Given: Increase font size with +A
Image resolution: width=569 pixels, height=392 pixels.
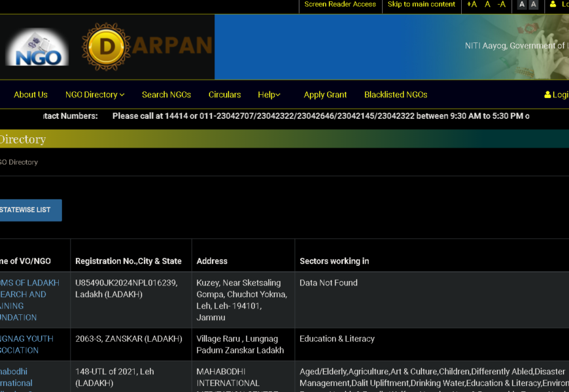Looking at the screenshot, I should click(472, 5).
